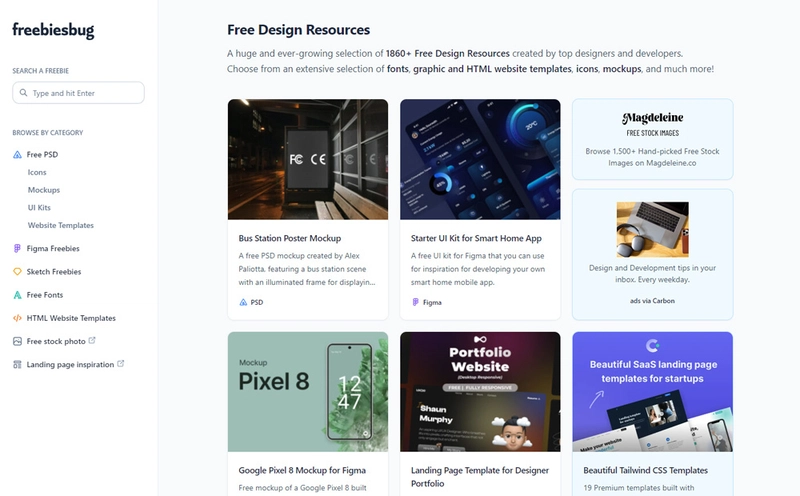Open the Pixel 8 mockup thumbnail
800x496 pixels.
coord(308,392)
